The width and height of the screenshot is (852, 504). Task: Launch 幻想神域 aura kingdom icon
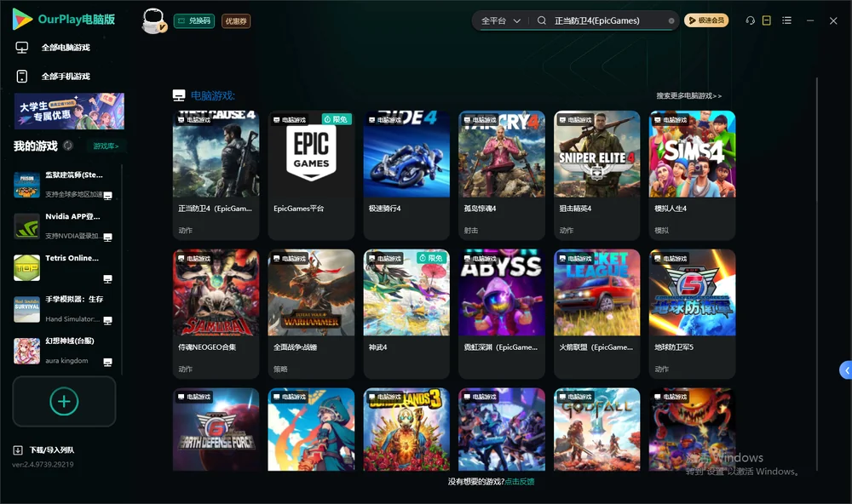(x=26, y=351)
